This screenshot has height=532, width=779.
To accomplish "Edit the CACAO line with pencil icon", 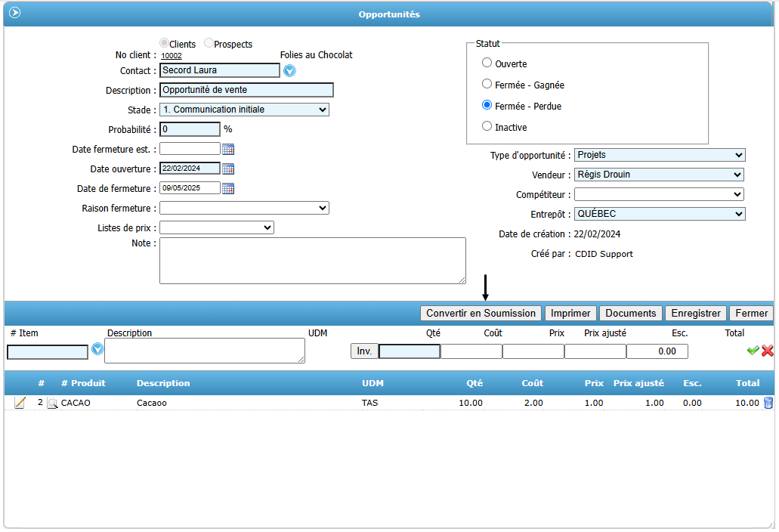I will point(20,404).
